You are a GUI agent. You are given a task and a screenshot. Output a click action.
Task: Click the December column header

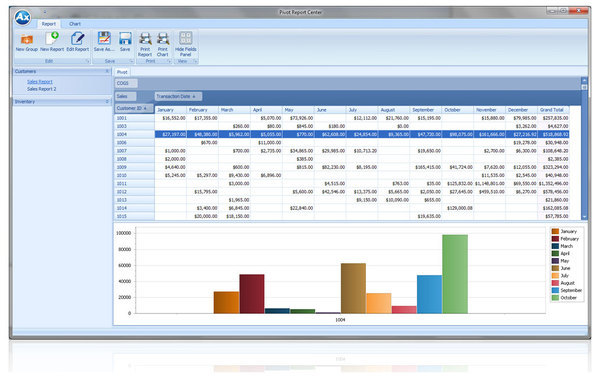click(x=522, y=110)
